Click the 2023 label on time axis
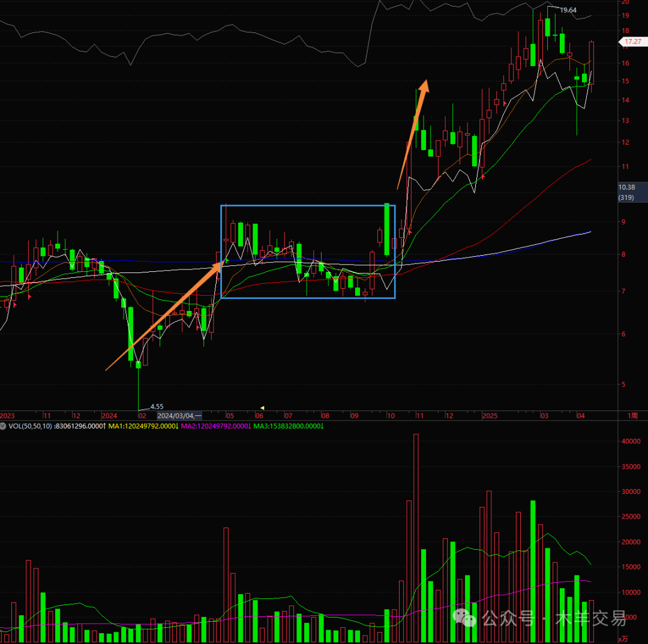 [x=7, y=416]
